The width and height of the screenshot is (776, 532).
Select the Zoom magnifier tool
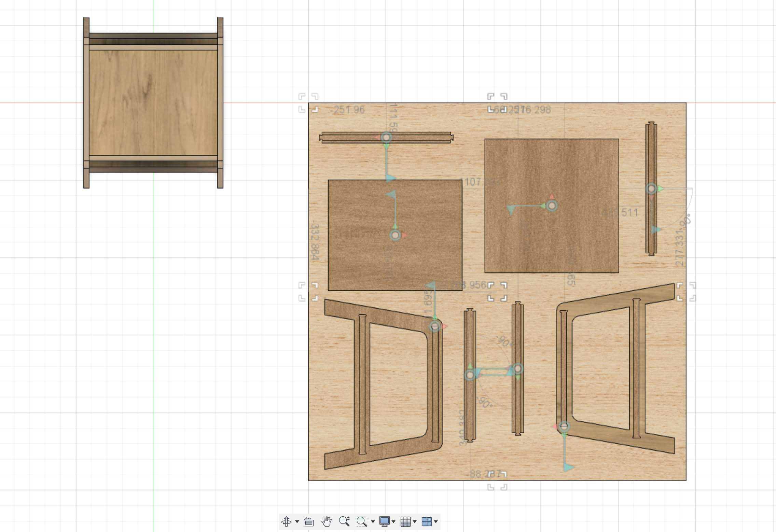[344, 521]
